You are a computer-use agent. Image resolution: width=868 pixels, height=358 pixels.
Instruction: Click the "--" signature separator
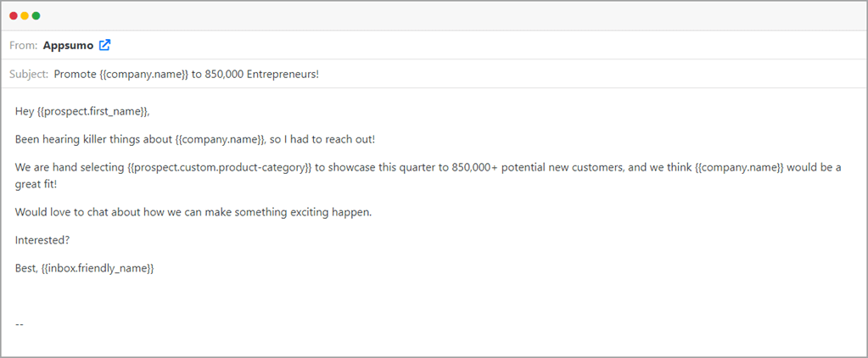tap(20, 323)
